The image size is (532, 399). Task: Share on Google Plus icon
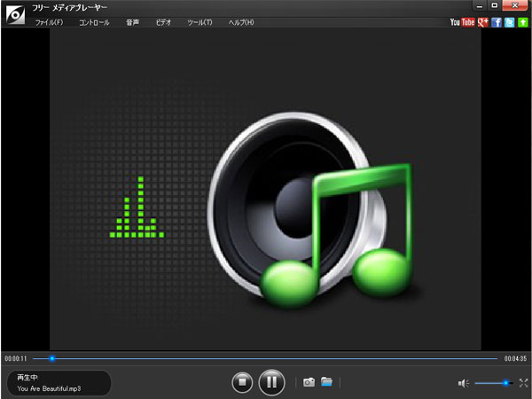pos(482,22)
